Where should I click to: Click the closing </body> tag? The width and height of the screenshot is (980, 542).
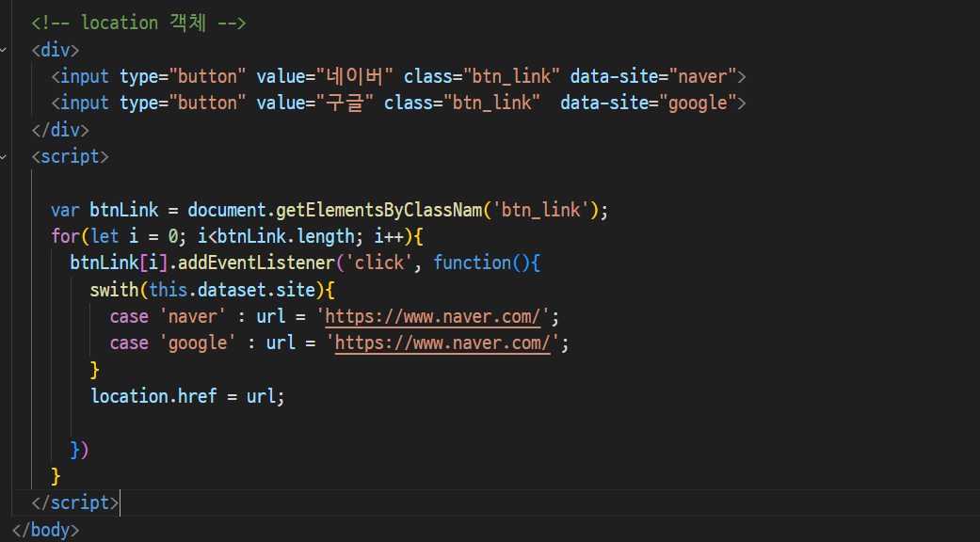(45, 530)
